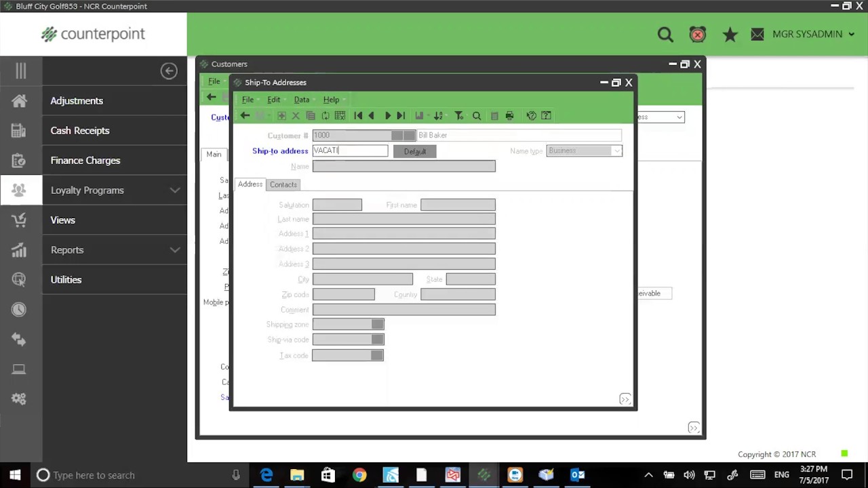Viewport: 868px width, 488px height.
Task: Click the alarm clock icon in header
Action: point(698,35)
